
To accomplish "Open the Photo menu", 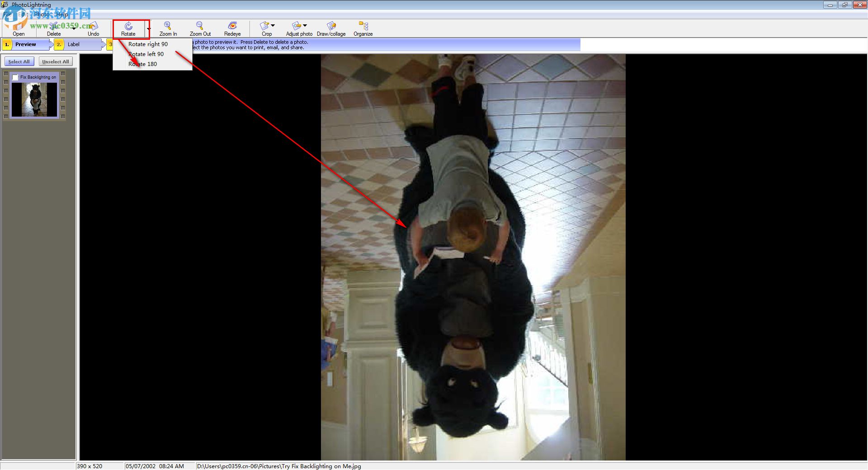I will click(x=42, y=14).
